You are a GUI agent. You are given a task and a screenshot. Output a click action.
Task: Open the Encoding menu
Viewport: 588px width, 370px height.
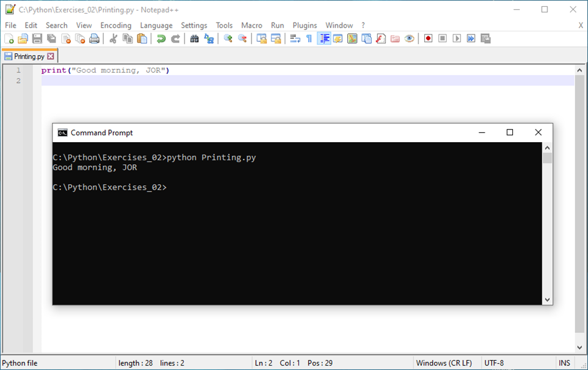(x=116, y=25)
